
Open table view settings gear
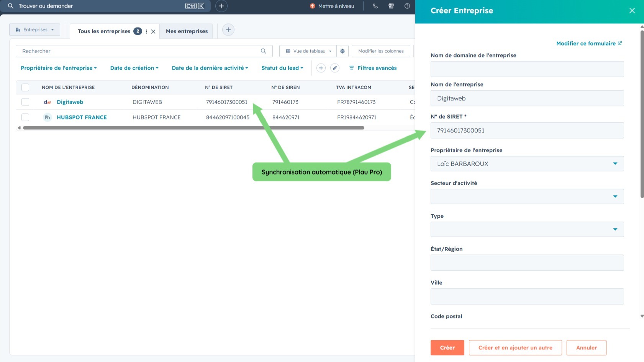point(342,51)
